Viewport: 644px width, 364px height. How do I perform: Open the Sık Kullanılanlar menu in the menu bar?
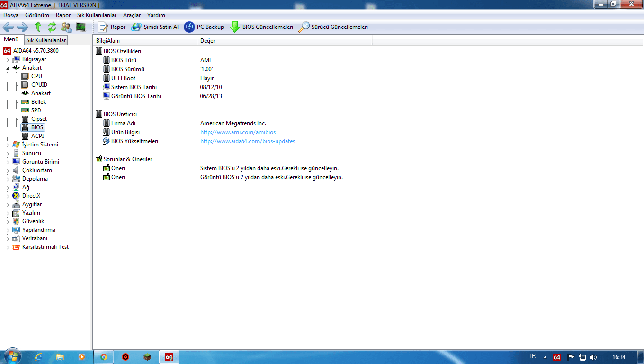(97, 15)
